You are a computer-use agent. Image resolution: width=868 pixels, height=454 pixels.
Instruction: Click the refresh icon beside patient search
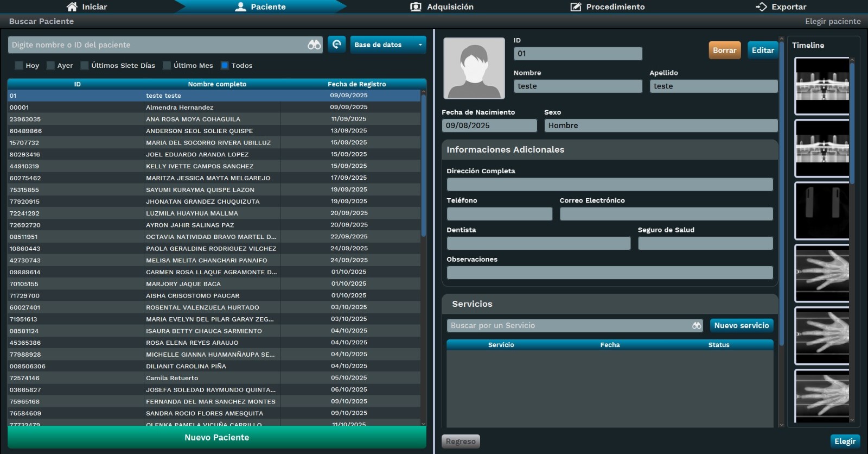click(x=336, y=45)
